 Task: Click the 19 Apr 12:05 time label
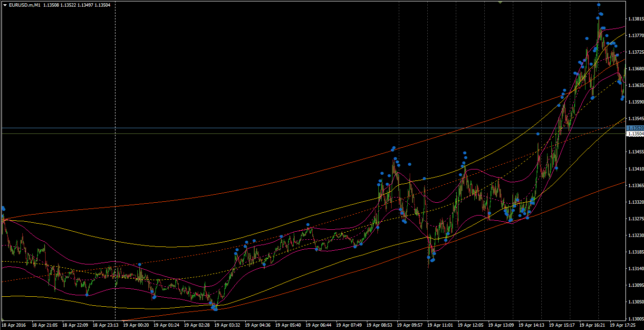point(471,326)
